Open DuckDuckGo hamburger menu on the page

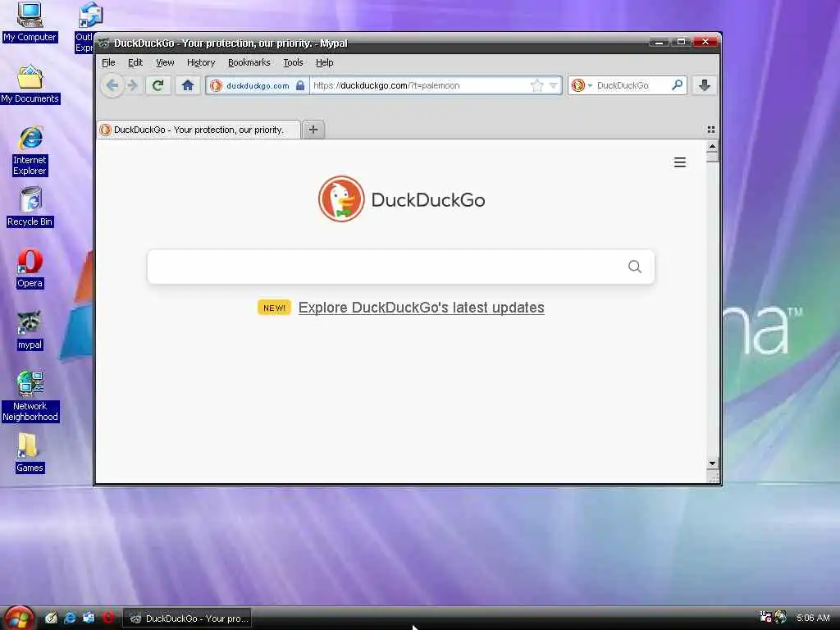click(680, 162)
